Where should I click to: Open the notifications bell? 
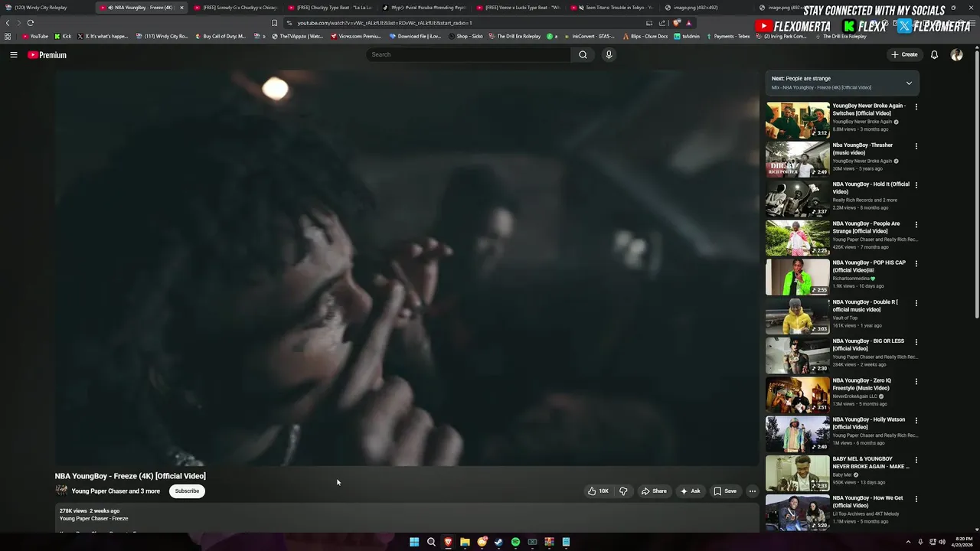point(934,54)
